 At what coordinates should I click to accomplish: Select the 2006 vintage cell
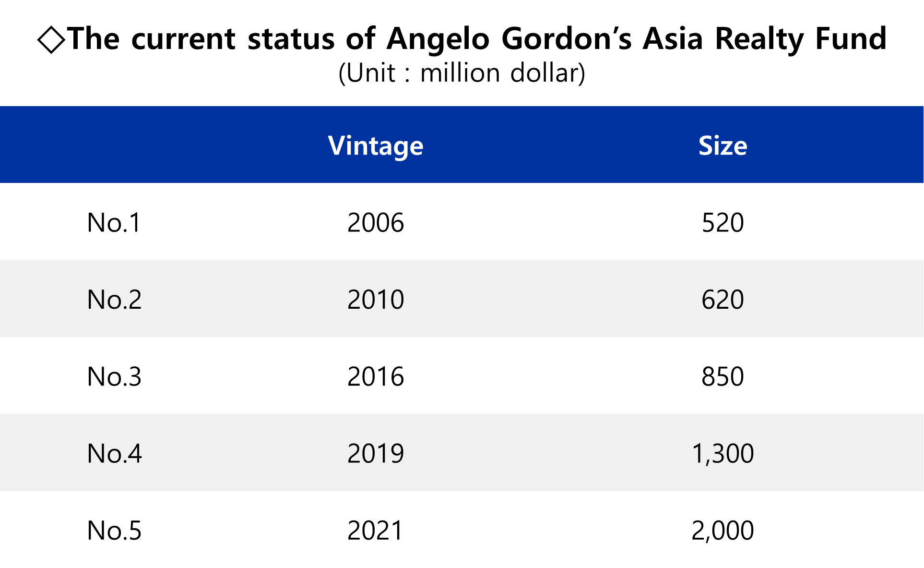point(376,223)
